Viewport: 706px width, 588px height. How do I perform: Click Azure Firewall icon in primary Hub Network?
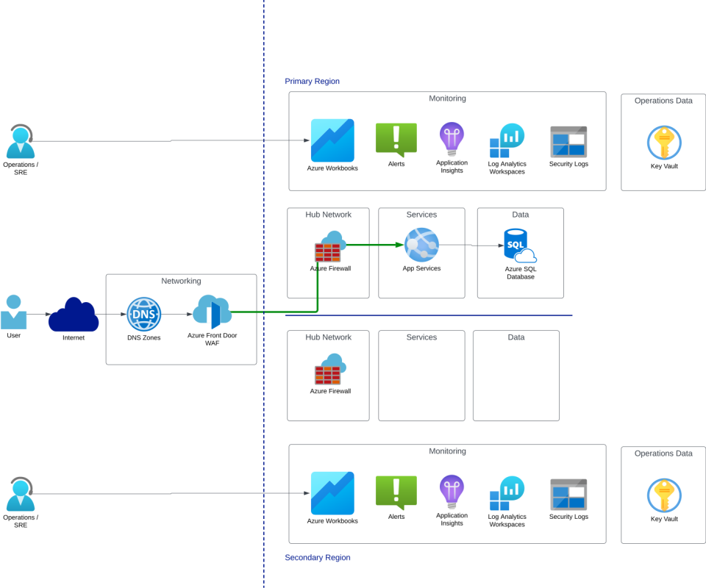click(330, 246)
